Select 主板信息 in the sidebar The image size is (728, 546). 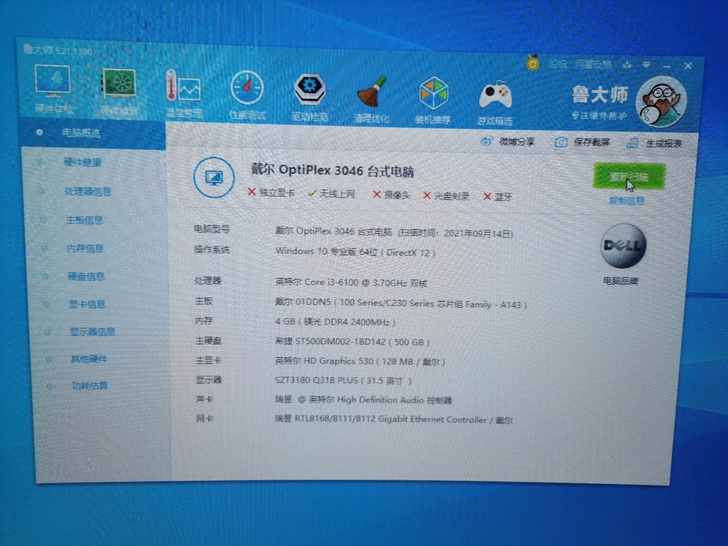click(84, 220)
